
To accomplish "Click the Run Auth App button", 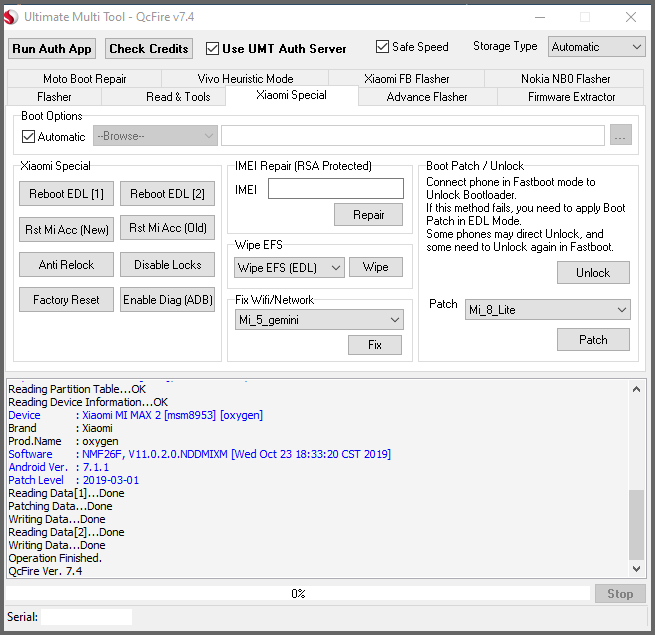I will click(x=52, y=49).
